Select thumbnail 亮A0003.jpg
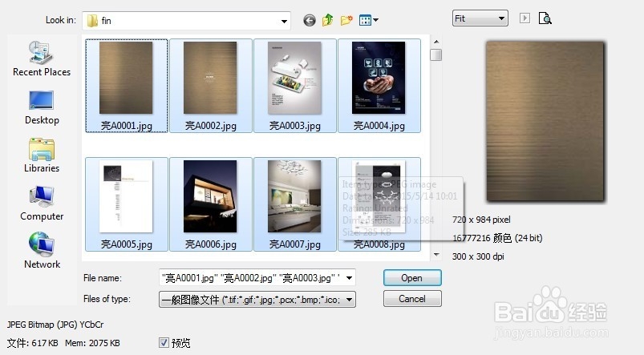The image size is (644, 355). [295, 86]
